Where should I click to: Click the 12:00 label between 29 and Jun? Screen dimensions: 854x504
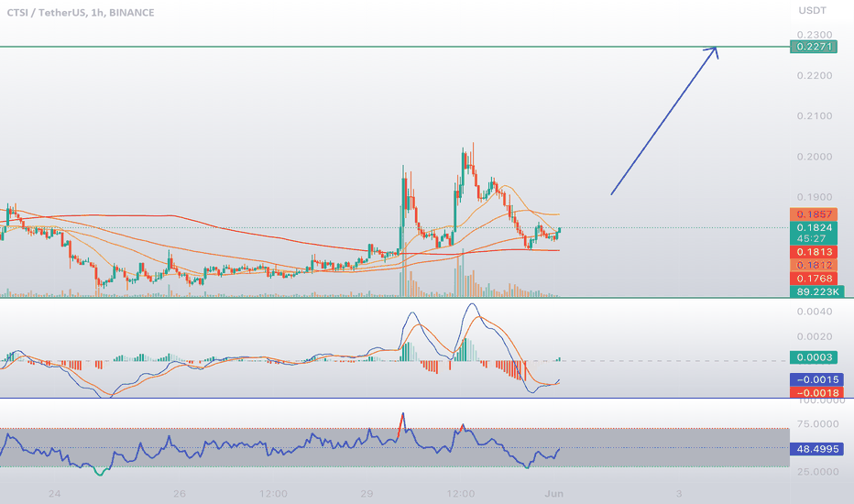[460, 494]
